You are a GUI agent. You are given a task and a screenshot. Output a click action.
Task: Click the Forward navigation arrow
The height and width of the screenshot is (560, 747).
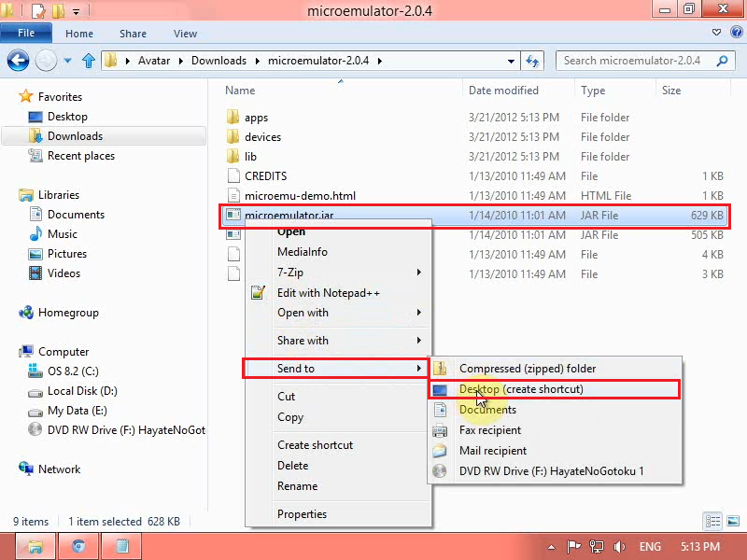click(x=46, y=61)
